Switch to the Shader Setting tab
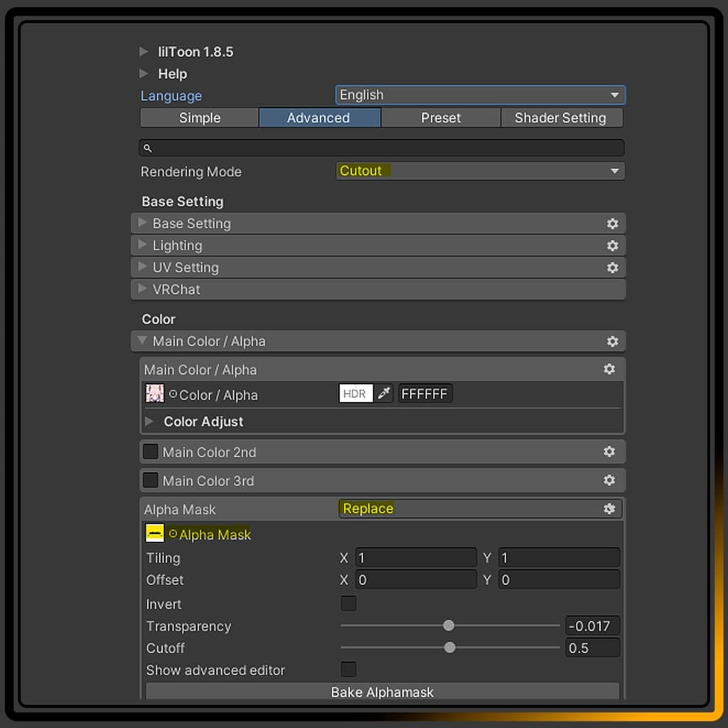This screenshot has height=728, width=728. (560, 118)
